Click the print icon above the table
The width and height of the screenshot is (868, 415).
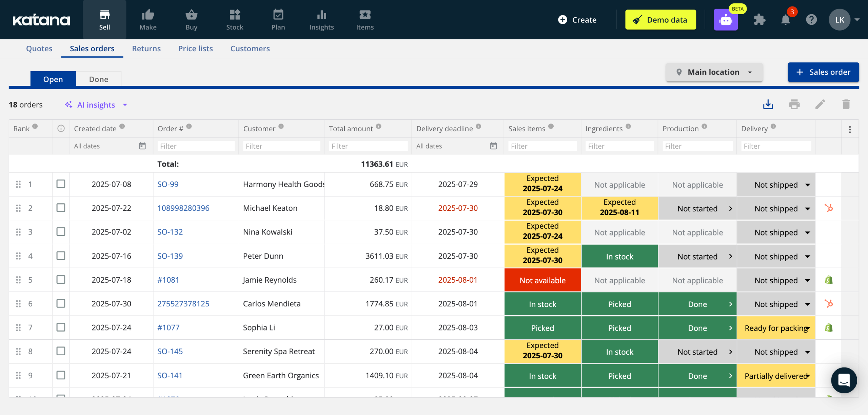click(x=794, y=105)
